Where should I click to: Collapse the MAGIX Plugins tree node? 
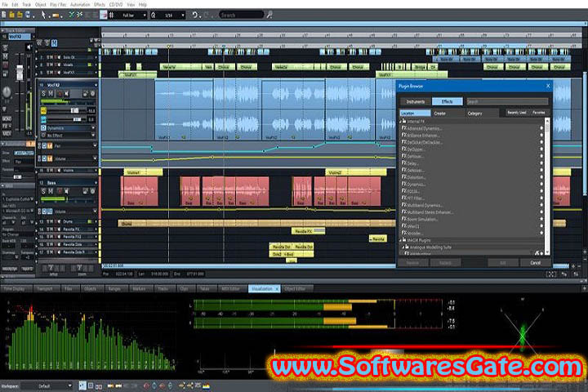[400, 240]
